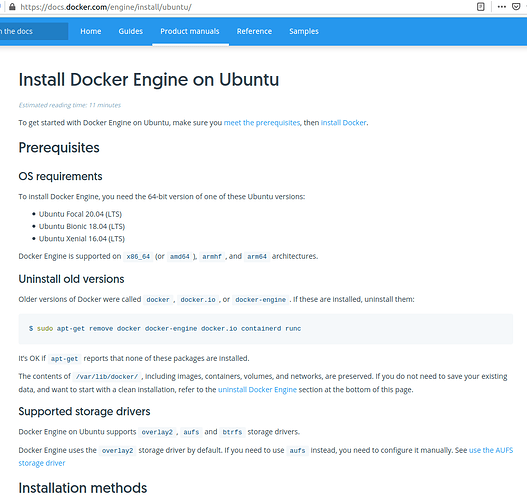Select the Product manuals tab

click(x=190, y=31)
